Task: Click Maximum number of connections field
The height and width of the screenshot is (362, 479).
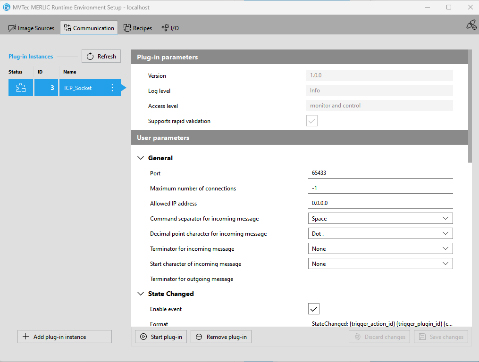Action: 380,188
